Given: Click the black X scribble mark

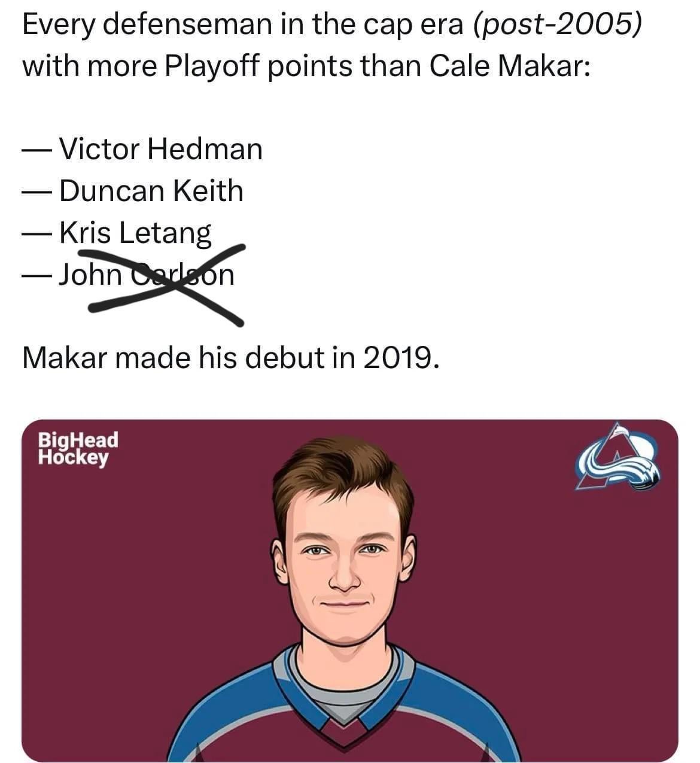Looking at the screenshot, I should tap(168, 285).
